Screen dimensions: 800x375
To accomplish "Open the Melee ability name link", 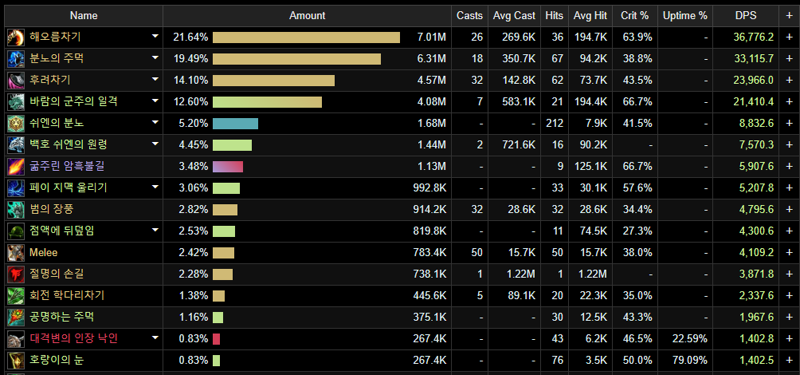I will [43, 253].
